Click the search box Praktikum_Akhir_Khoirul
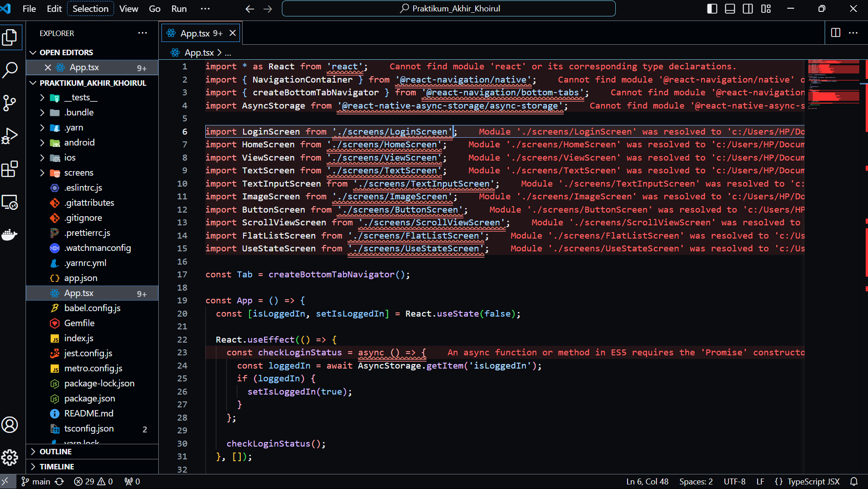The image size is (868, 489). click(x=448, y=9)
